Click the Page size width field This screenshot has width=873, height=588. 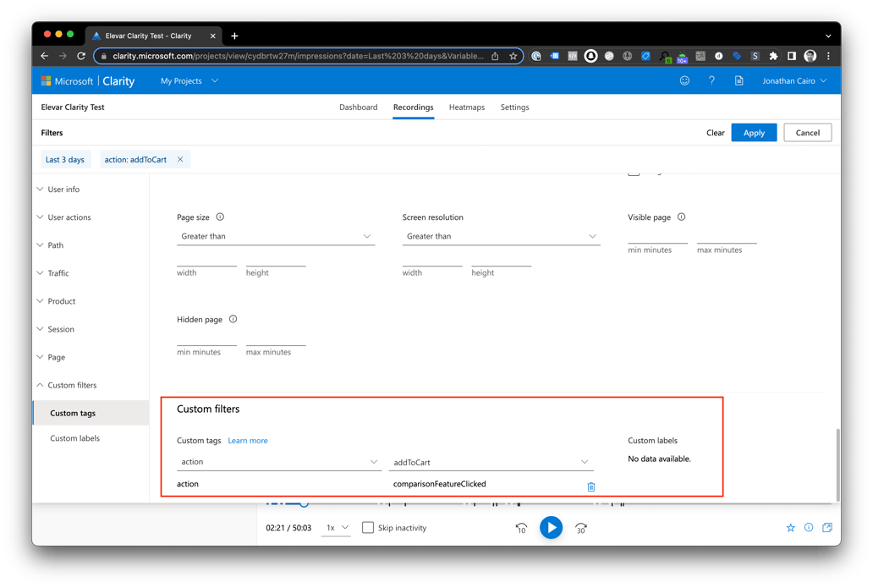click(x=206, y=261)
